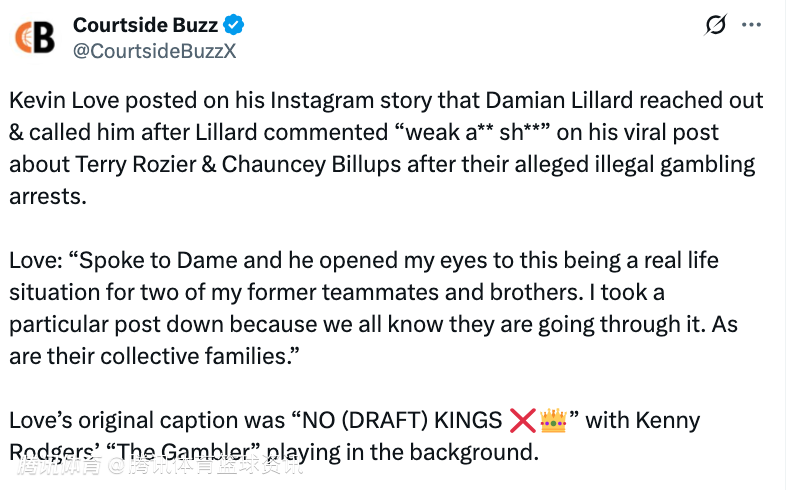
Task: Click the crown emoji in the caption
Action: pos(553,420)
